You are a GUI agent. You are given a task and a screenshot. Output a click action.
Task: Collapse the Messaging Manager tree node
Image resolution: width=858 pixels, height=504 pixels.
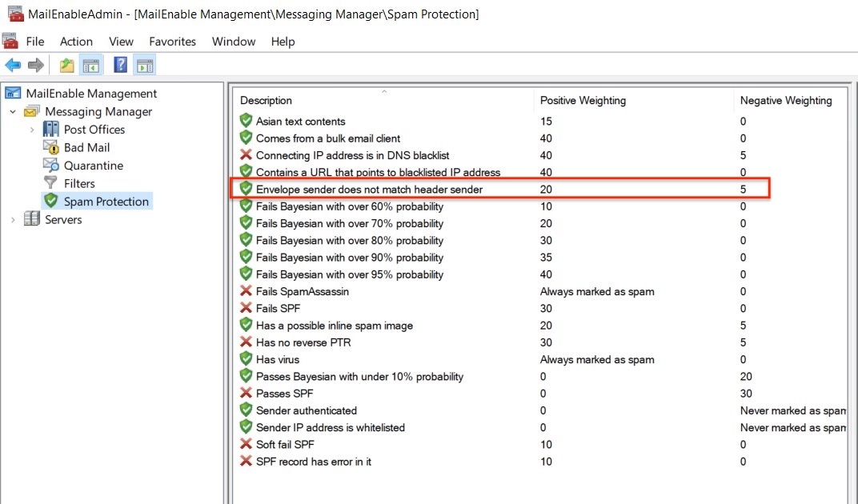[x=13, y=112]
